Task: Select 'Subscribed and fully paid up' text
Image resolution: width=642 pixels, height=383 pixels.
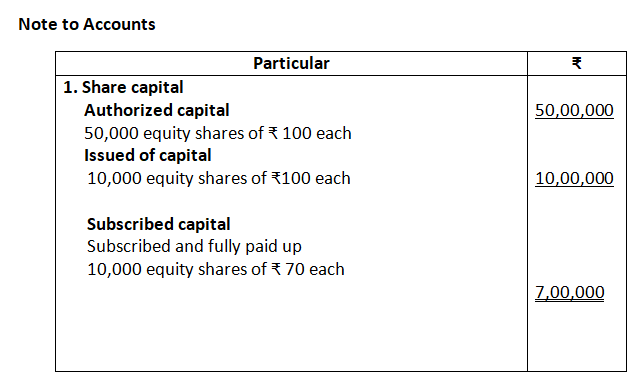Action: tap(194, 246)
